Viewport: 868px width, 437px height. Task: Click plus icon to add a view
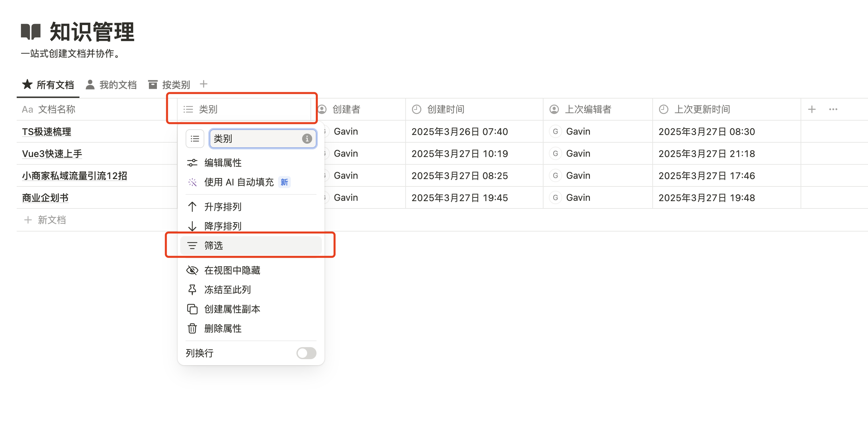point(204,84)
